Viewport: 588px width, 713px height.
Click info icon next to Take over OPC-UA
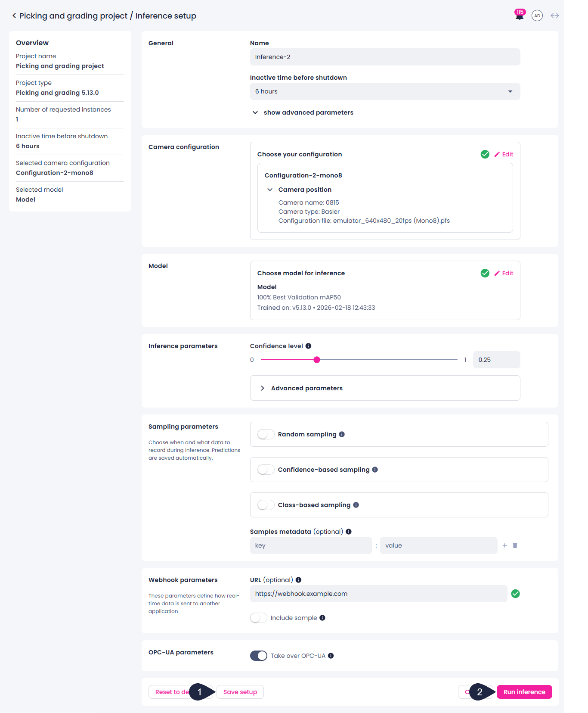pos(331,656)
